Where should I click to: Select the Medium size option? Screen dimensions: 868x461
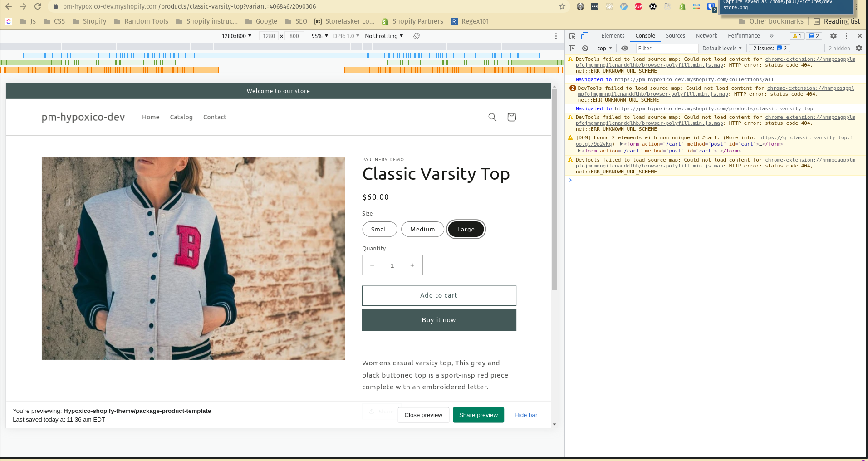[422, 229]
